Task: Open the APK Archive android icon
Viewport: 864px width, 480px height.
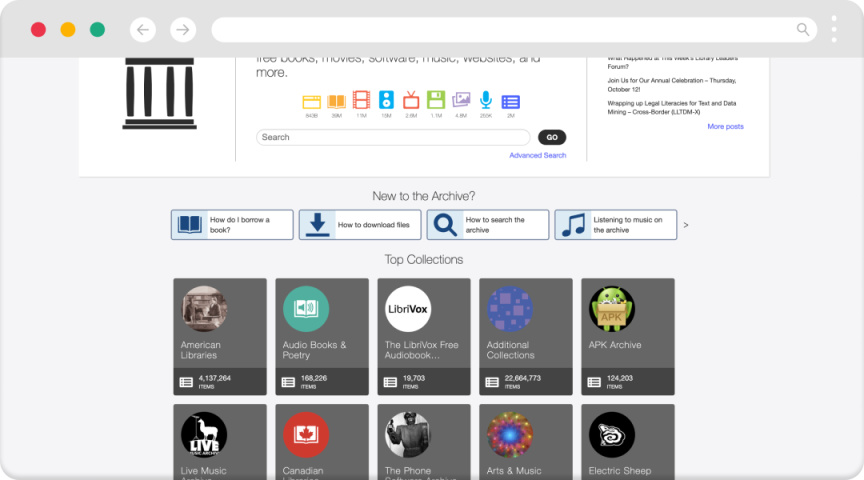Action: [x=612, y=309]
